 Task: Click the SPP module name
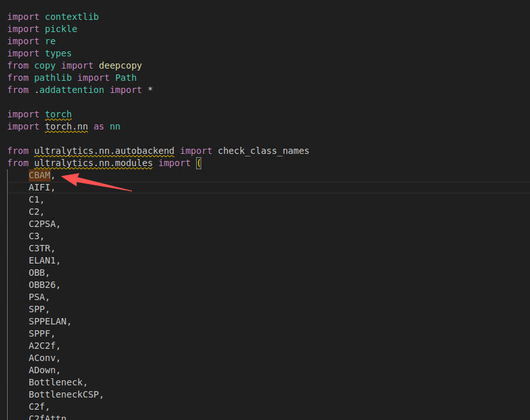[x=37, y=309]
